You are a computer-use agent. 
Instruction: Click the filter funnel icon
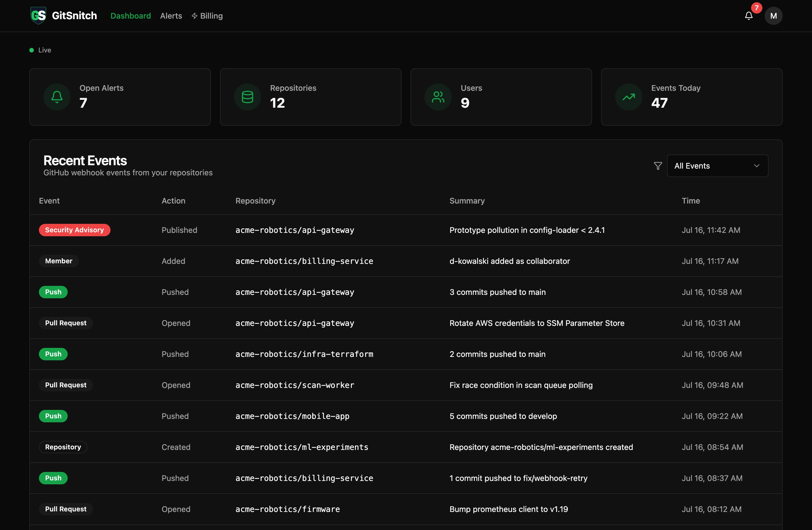point(658,166)
